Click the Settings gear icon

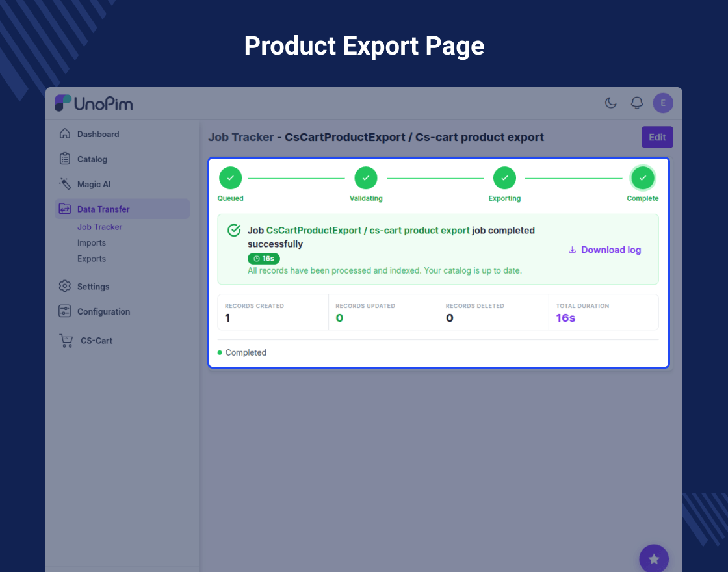64,286
